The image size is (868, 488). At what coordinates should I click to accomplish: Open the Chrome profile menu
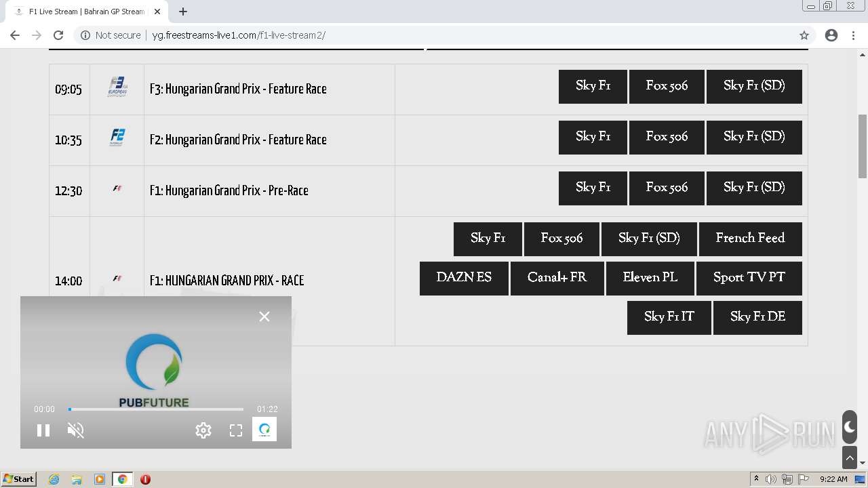831,35
